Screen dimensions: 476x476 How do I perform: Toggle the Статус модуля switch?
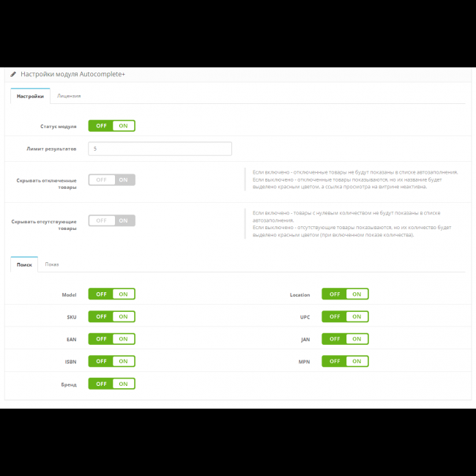111,126
